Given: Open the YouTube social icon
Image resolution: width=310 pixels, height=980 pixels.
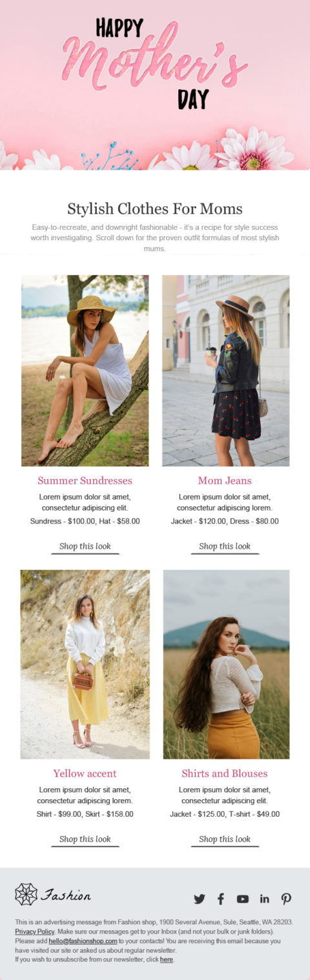Looking at the screenshot, I should 243,899.
